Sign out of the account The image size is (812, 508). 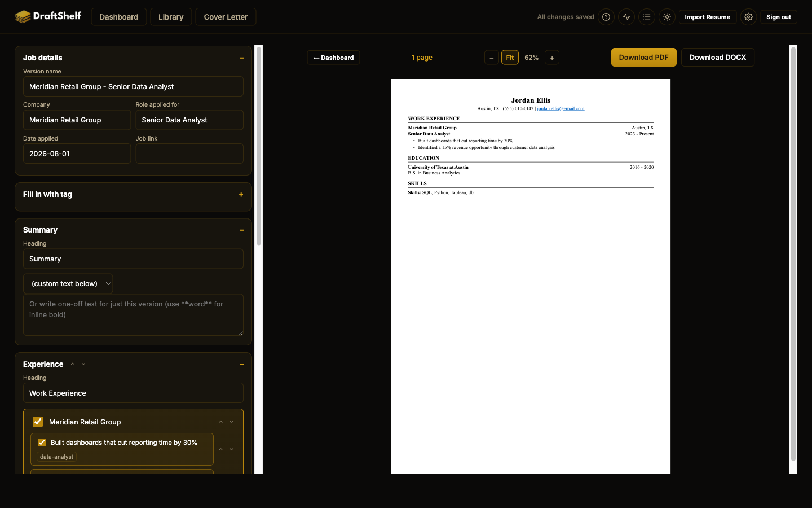pos(779,17)
